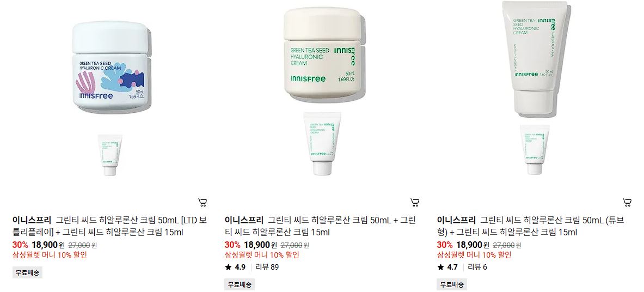Viewport: 644px width, 292px height.
Task: Open middle 그린티 씨드 히알루론산 크림 50mL title
Action: tap(320, 226)
